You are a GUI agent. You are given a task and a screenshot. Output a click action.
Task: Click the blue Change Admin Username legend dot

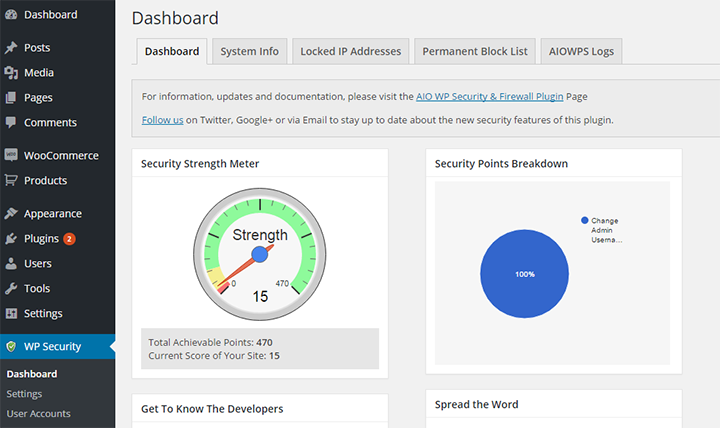point(585,220)
